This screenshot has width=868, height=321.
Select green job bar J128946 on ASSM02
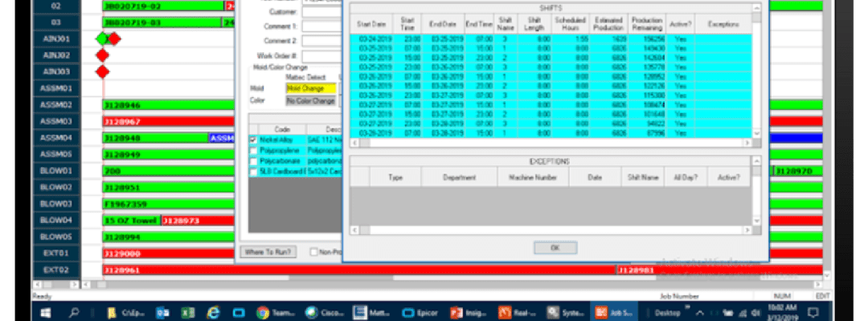coord(168,105)
